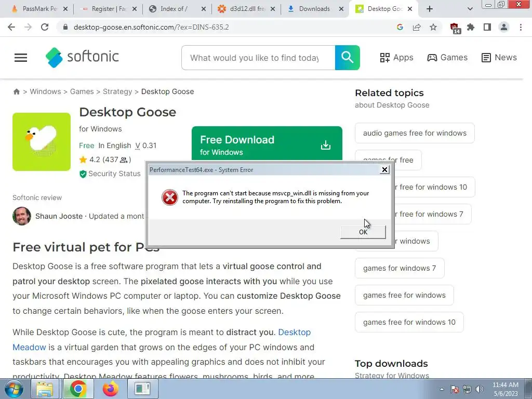Close the PerformanceTest64.exe error dialog

point(384,170)
